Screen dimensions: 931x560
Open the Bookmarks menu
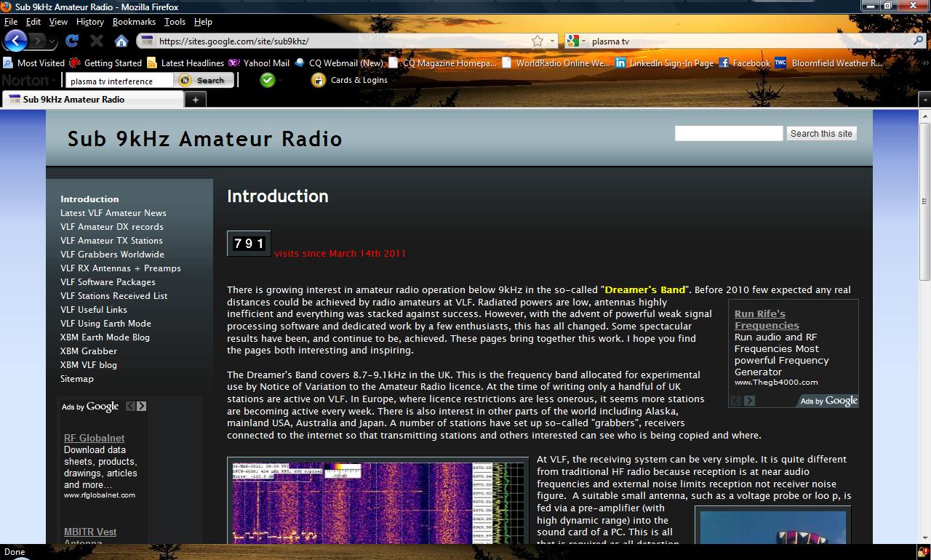point(135,22)
